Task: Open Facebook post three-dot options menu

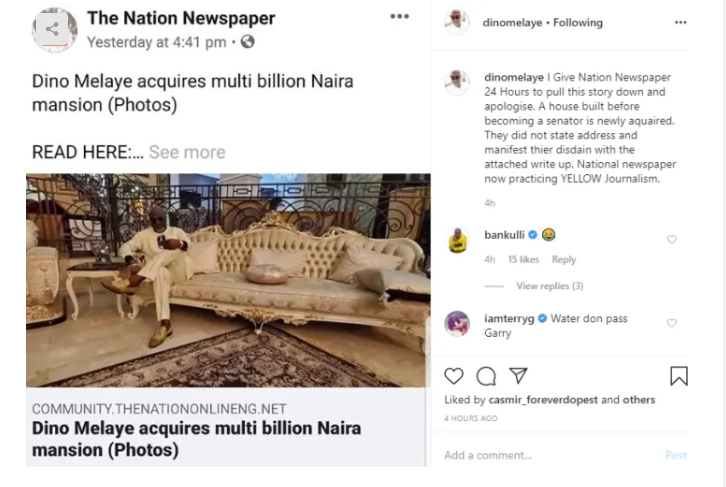Action: point(400,17)
